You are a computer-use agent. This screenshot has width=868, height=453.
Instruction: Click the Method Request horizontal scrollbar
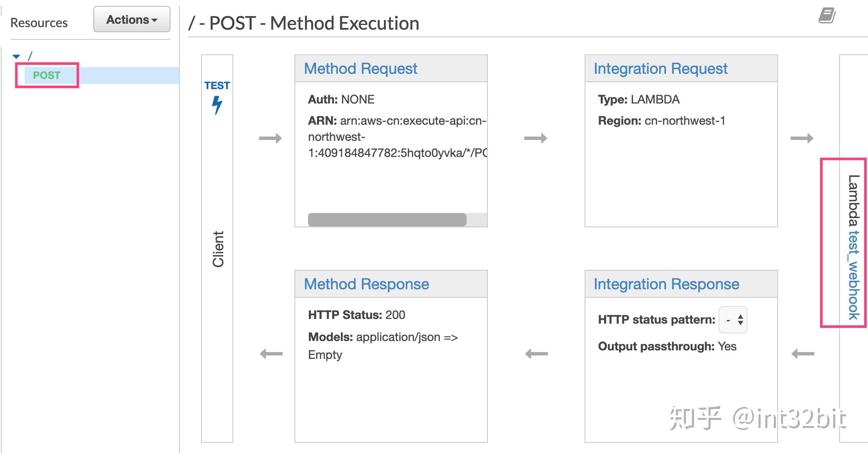(387, 220)
